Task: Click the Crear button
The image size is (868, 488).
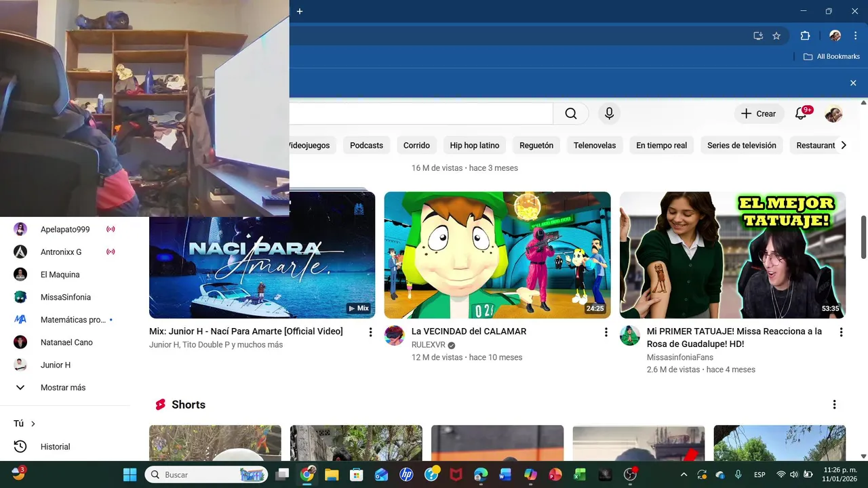Action: [x=759, y=114]
